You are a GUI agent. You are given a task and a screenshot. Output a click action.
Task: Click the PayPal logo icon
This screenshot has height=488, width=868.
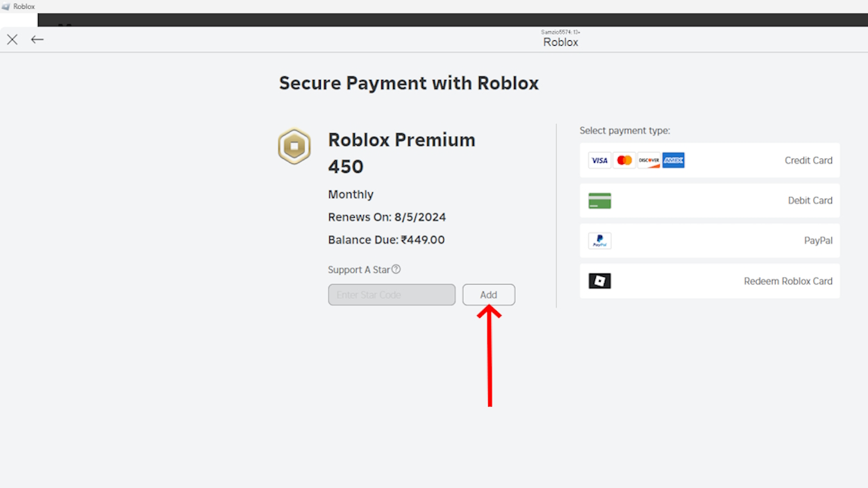[x=600, y=241]
